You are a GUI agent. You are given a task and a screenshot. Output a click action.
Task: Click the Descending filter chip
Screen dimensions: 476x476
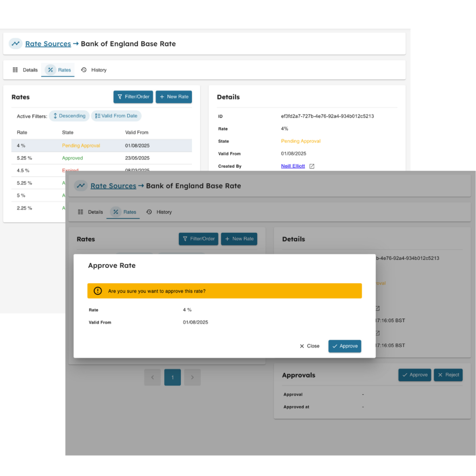tap(69, 116)
